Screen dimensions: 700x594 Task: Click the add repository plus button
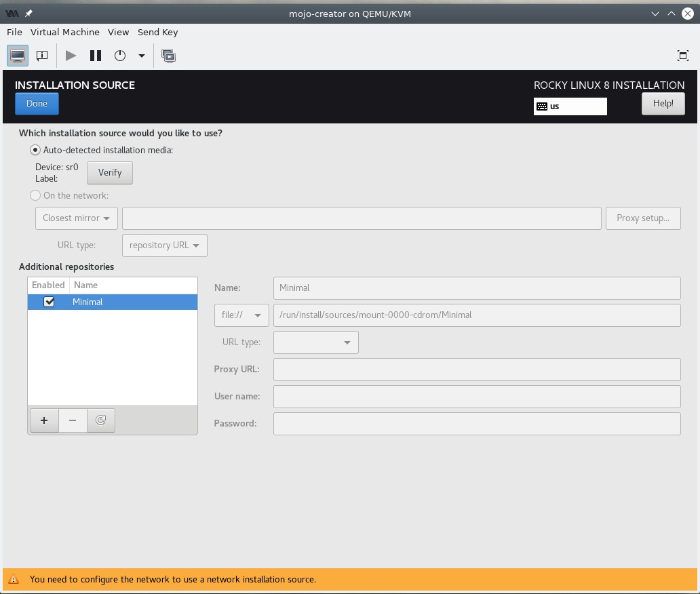click(44, 420)
